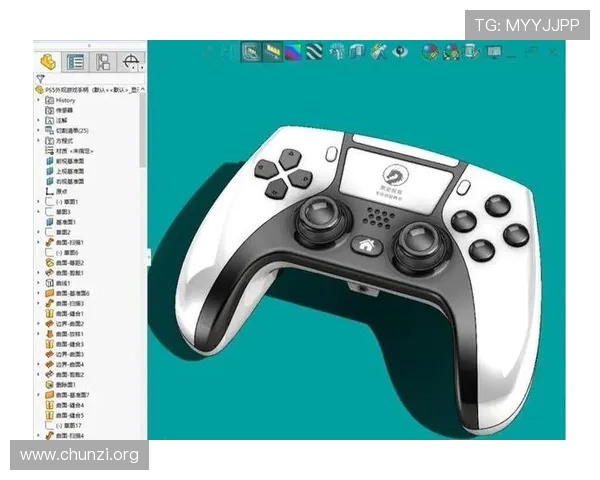Open the ConfigurationManager tab
The height and width of the screenshot is (480, 600).
pyautogui.click(x=103, y=60)
